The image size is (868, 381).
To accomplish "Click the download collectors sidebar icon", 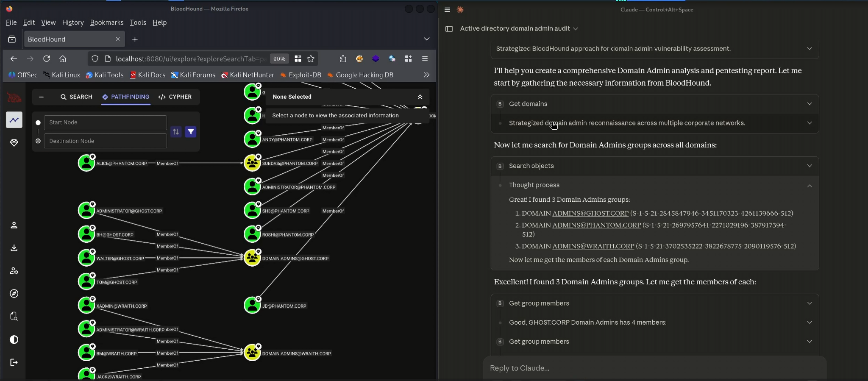I will coord(14,248).
